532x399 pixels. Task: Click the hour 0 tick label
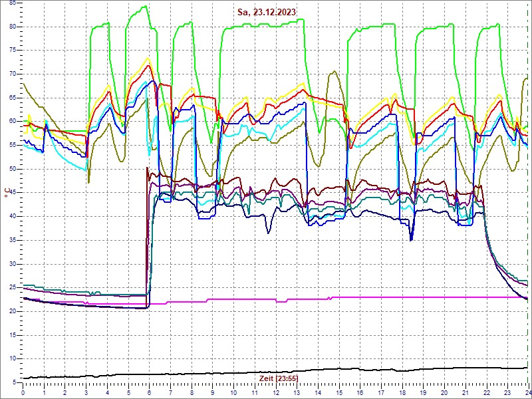(23, 392)
